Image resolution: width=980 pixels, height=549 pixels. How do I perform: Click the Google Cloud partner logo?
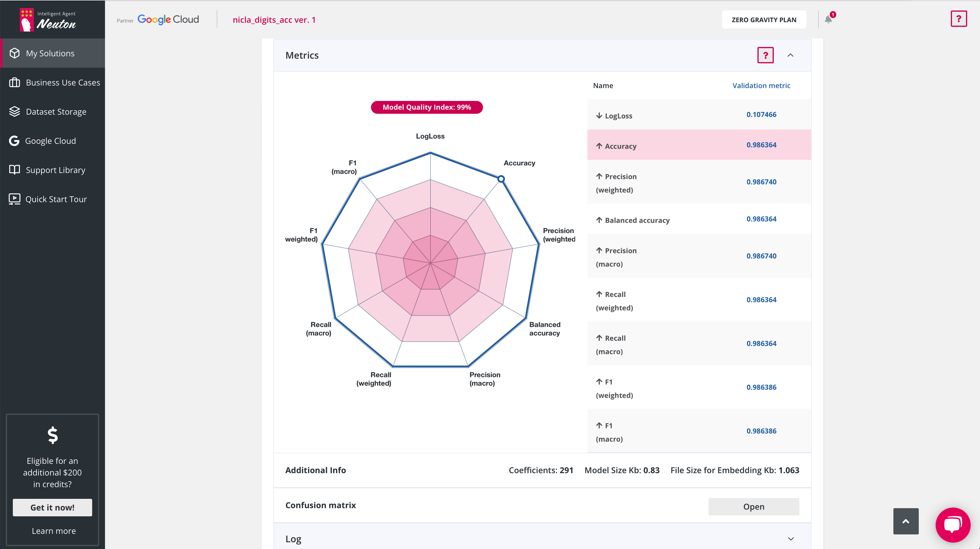coord(168,20)
